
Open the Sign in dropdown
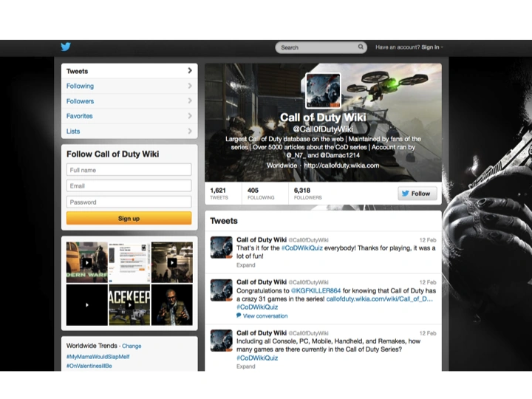point(432,47)
